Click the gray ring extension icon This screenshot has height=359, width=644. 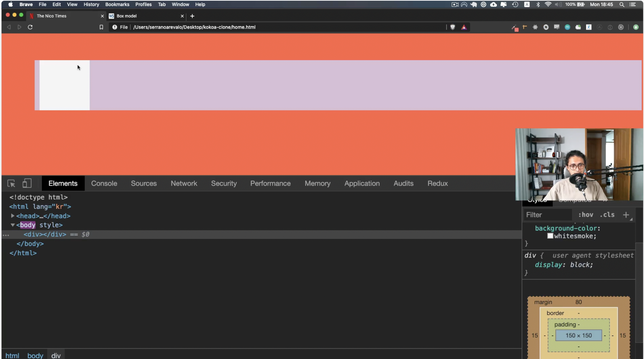point(546,27)
